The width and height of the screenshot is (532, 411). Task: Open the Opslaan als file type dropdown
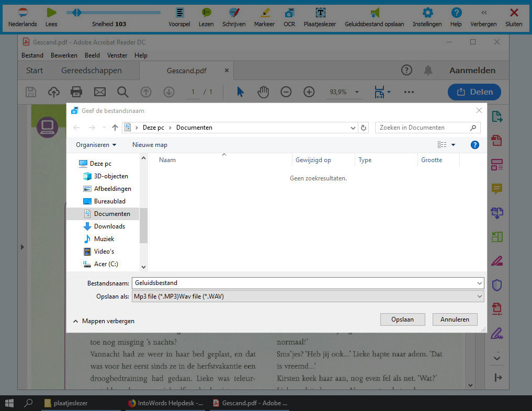(308, 296)
